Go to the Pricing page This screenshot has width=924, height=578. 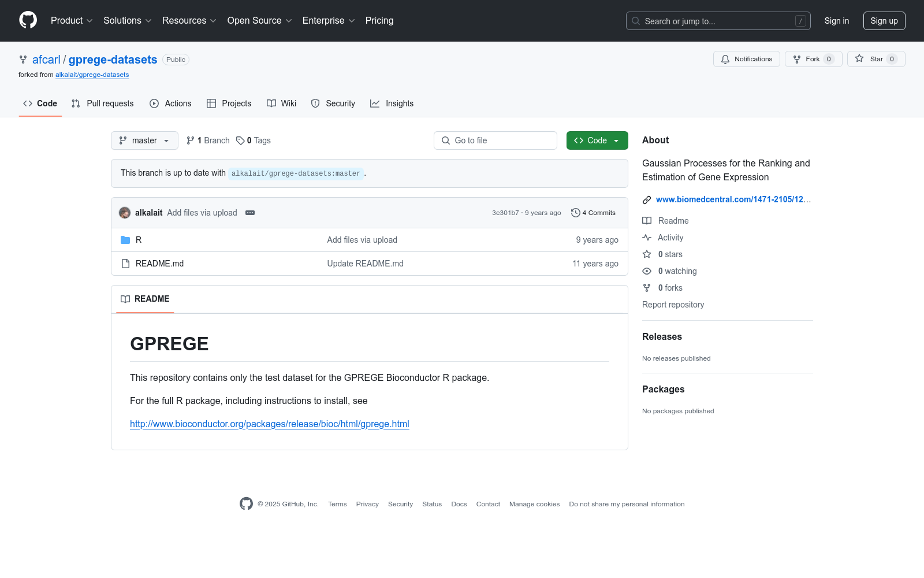(379, 20)
